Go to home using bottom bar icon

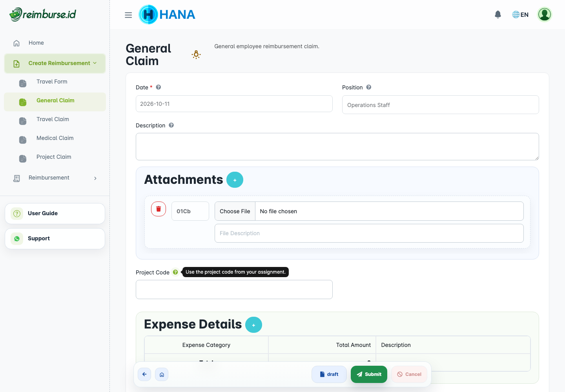(162, 374)
